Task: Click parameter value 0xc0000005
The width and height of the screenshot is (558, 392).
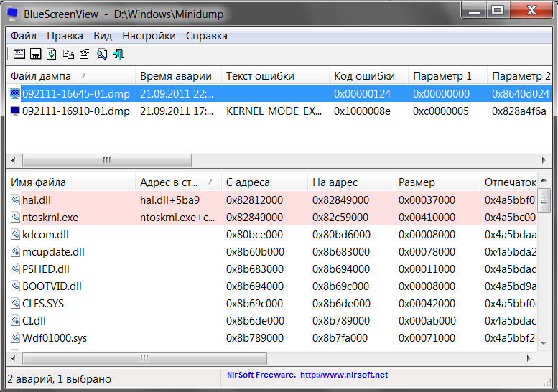Action: (440, 111)
